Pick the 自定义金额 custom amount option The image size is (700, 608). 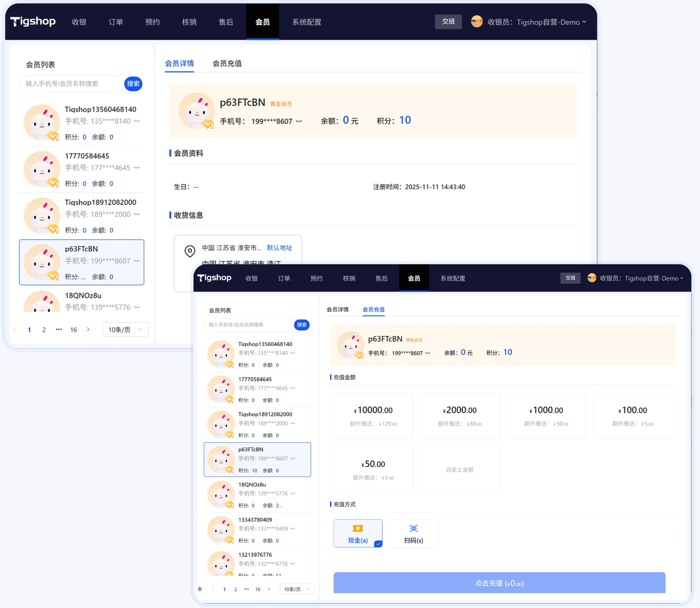click(x=459, y=469)
